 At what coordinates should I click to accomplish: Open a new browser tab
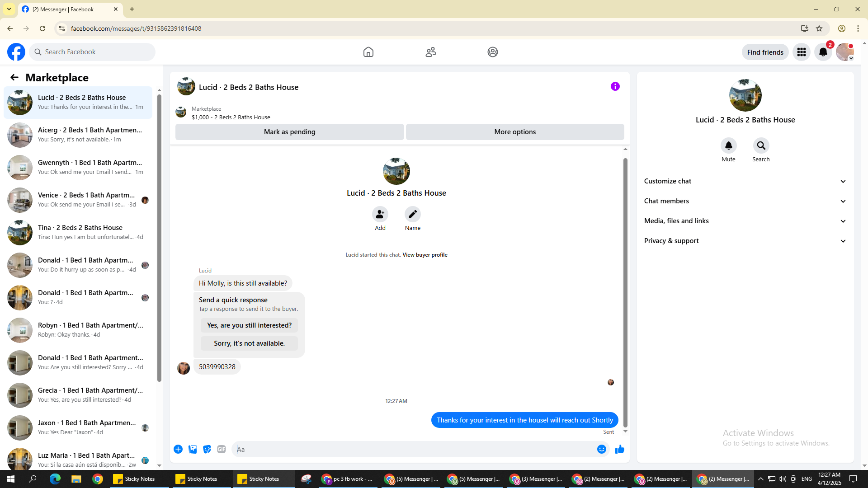(x=132, y=9)
